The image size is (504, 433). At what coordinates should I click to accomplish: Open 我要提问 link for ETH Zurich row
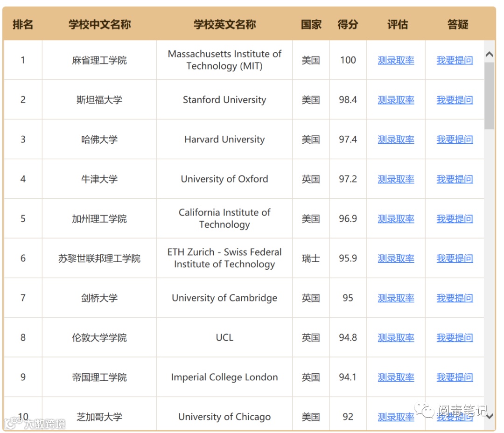[455, 258]
